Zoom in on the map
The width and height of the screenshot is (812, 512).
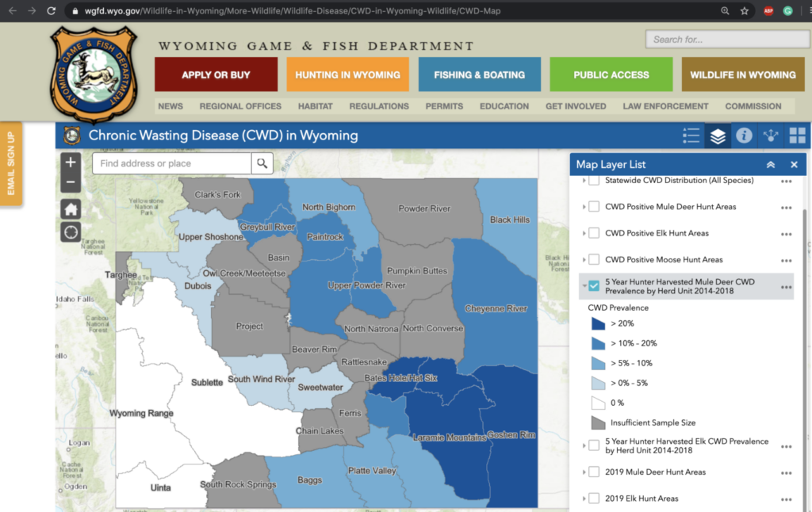tap(71, 162)
